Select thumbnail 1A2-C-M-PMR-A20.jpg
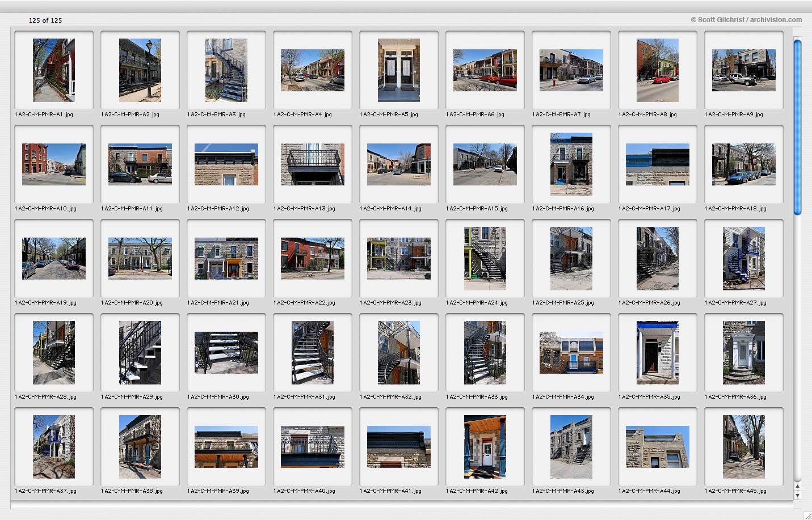The height and width of the screenshot is (520, 812). (x=140, y=259)
